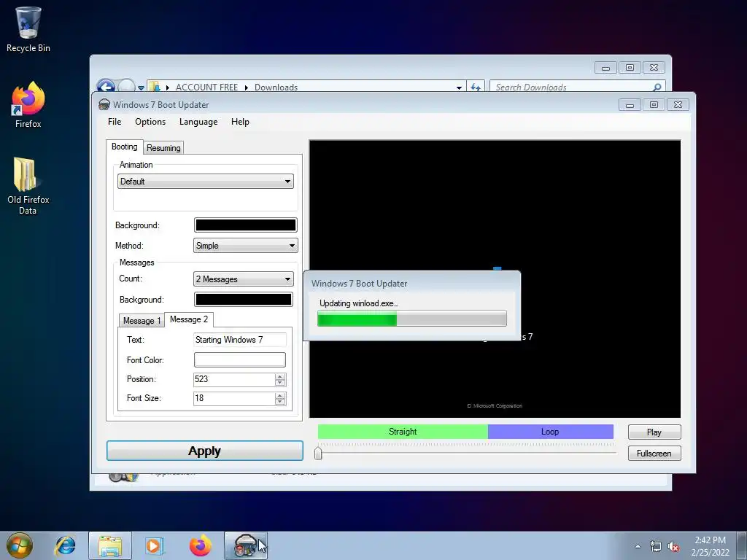This screenshot has height=560, width=747.
Task: Switch to the Booting tab
Action: click(124, 147)
